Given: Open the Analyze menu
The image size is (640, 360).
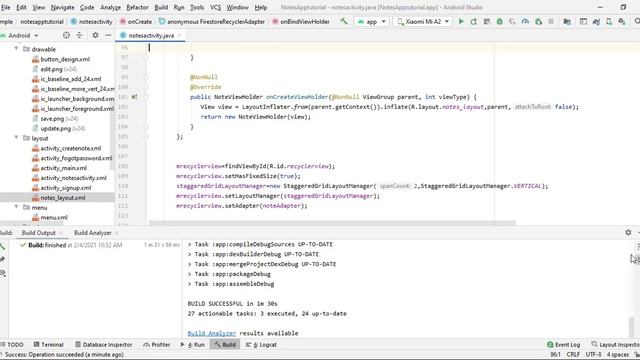Looking at the screenshot, I should [x=110, y=7].
